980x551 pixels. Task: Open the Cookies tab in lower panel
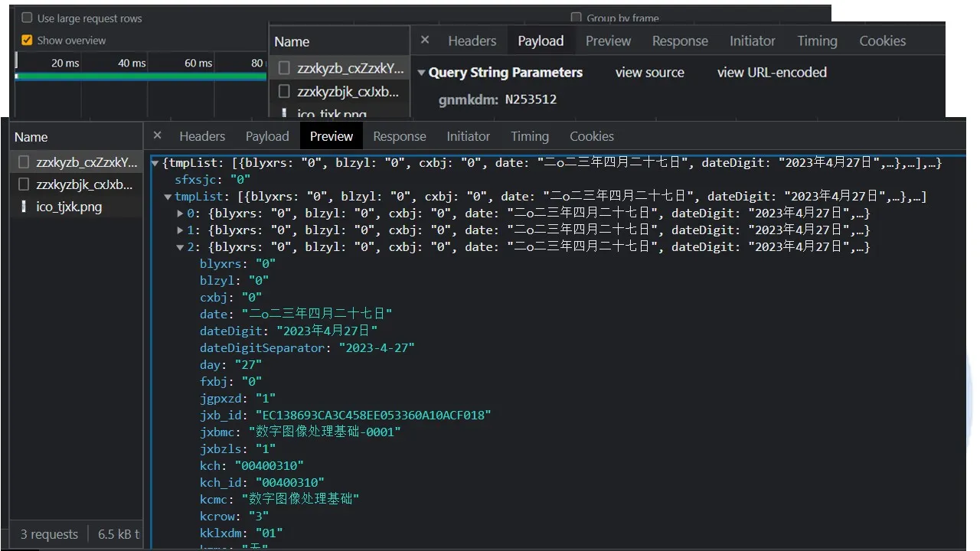coord(592,136)
